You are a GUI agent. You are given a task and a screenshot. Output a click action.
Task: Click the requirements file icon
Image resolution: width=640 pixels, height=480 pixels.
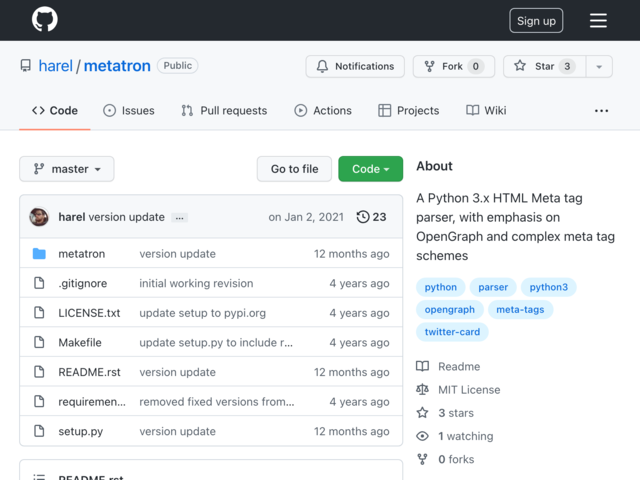coord(39,401)
